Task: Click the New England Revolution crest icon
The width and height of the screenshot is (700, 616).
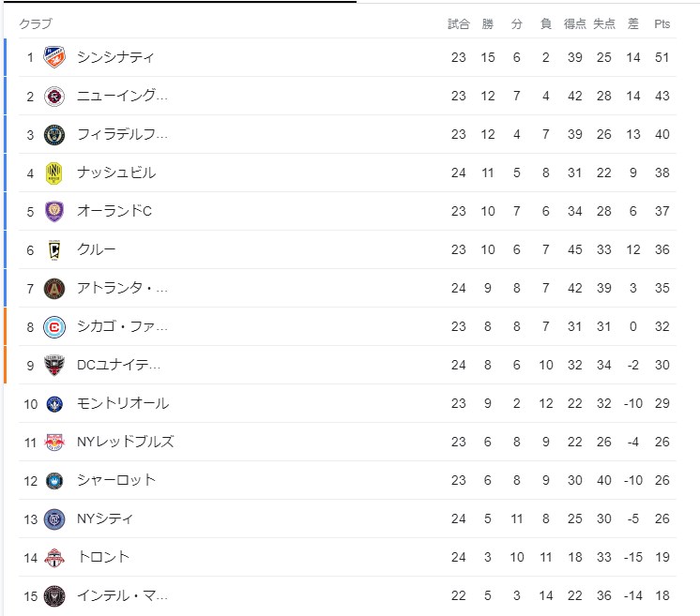Action: [54, 96]
